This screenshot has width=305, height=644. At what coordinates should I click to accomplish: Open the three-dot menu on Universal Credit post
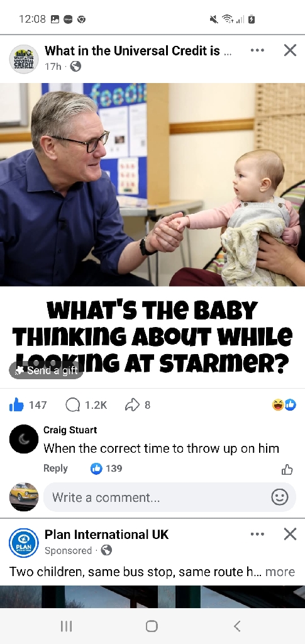pos(257,50)
